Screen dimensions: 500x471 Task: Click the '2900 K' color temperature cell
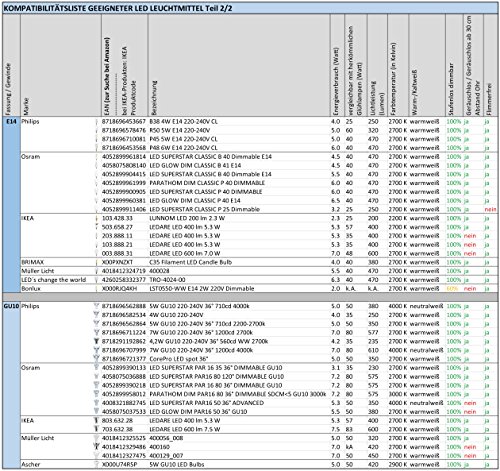[x=398, y=464]
